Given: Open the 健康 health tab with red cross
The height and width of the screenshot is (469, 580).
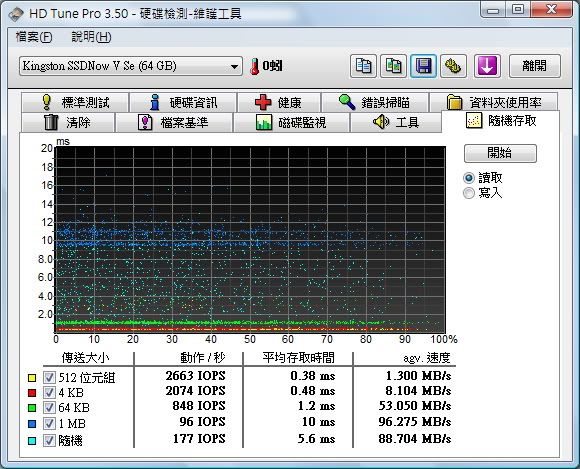Looking at the screenshot, I should coord(279,102).
